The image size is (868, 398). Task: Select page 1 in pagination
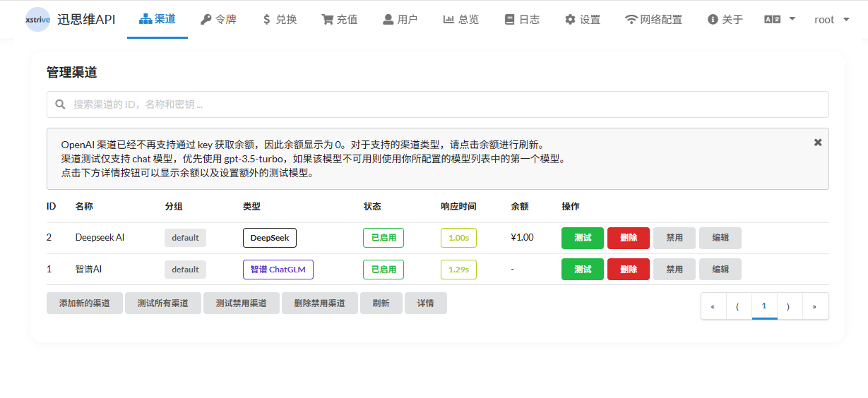click(764, 306)
